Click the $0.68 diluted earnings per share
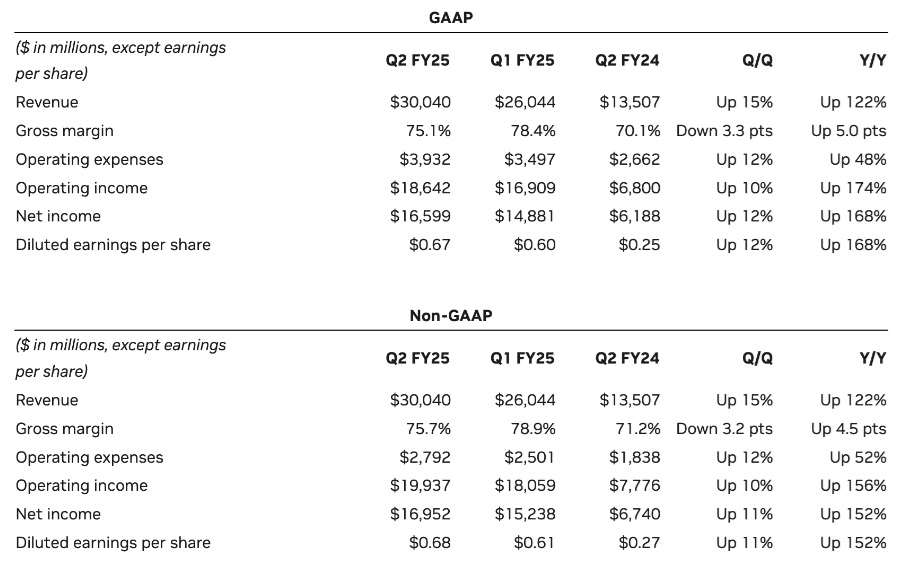Viewport: 918px width, 562px height. tap(430, 543)
